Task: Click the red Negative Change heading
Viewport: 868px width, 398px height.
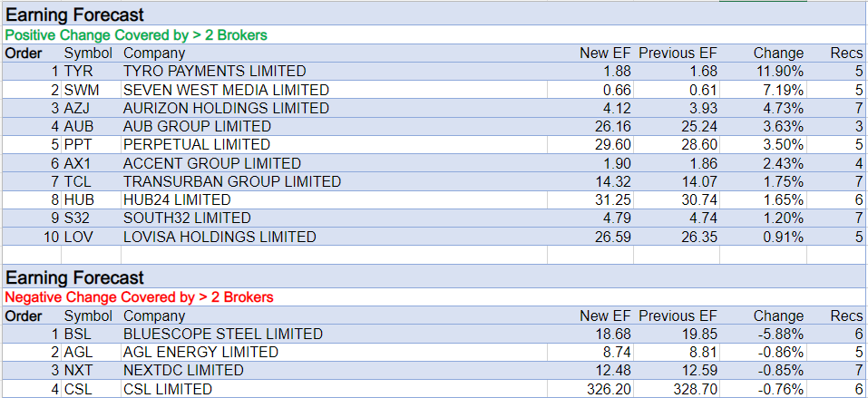Action: 140,297
